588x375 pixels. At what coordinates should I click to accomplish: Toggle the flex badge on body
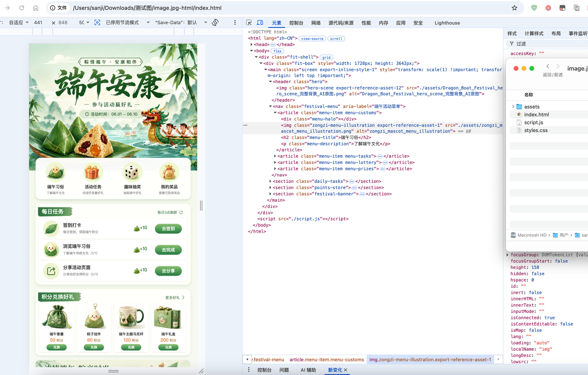(x=277, y=51)
